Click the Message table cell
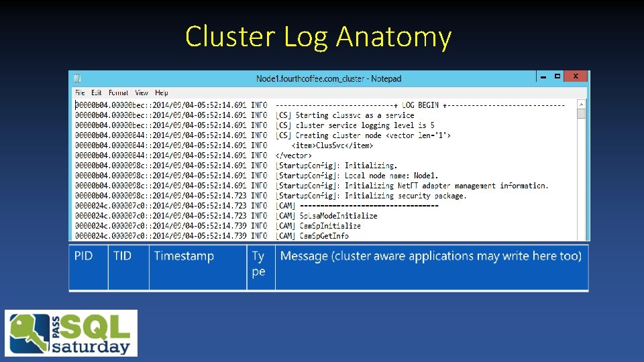644x362 pixels. (x=431, y=267)
